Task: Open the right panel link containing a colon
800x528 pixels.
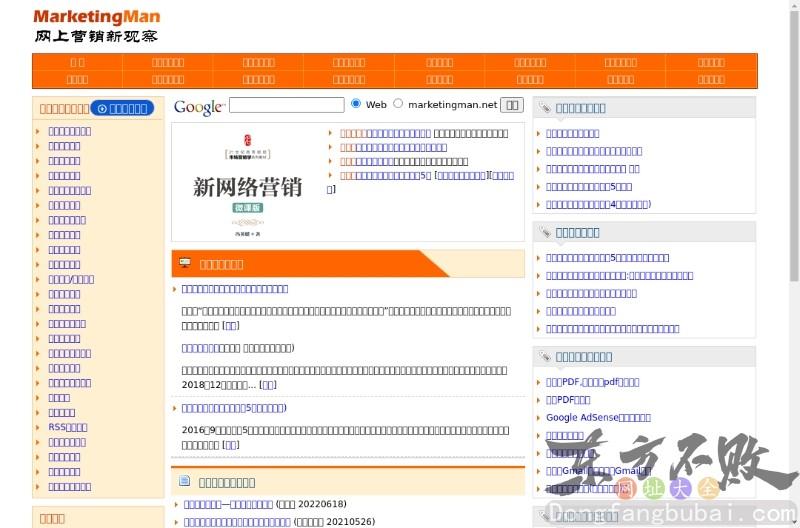Action: (x=619, y=275)
